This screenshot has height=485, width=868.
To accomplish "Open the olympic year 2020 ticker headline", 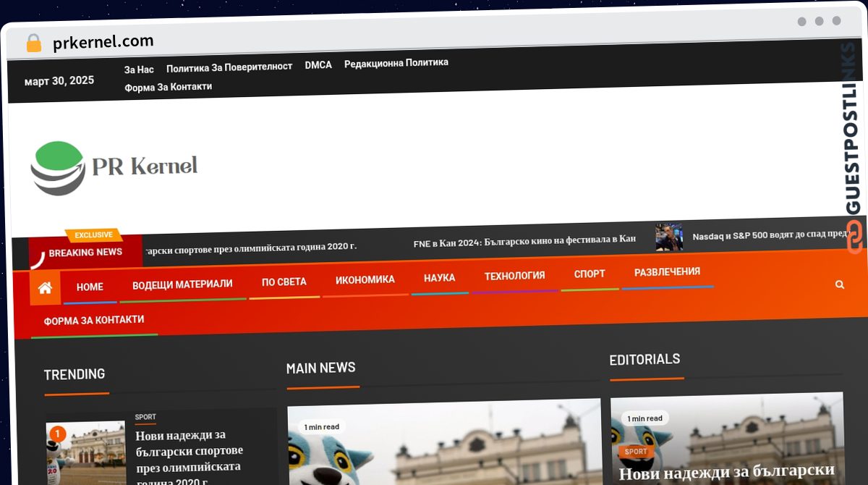I will pos(250,248).
